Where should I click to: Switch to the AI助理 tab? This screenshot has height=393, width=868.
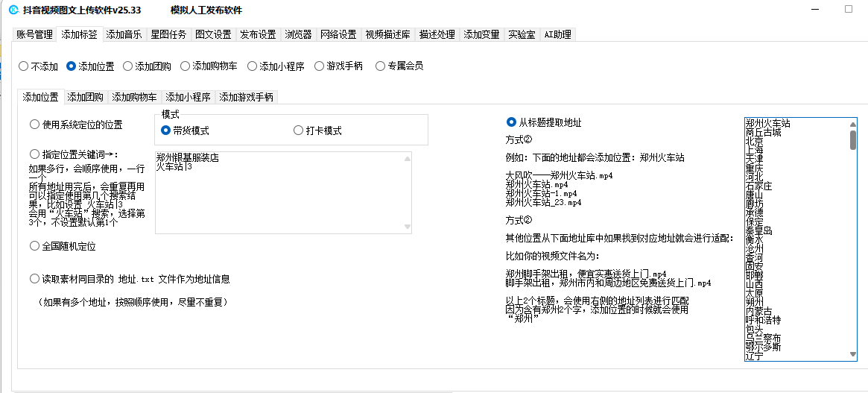557,34
